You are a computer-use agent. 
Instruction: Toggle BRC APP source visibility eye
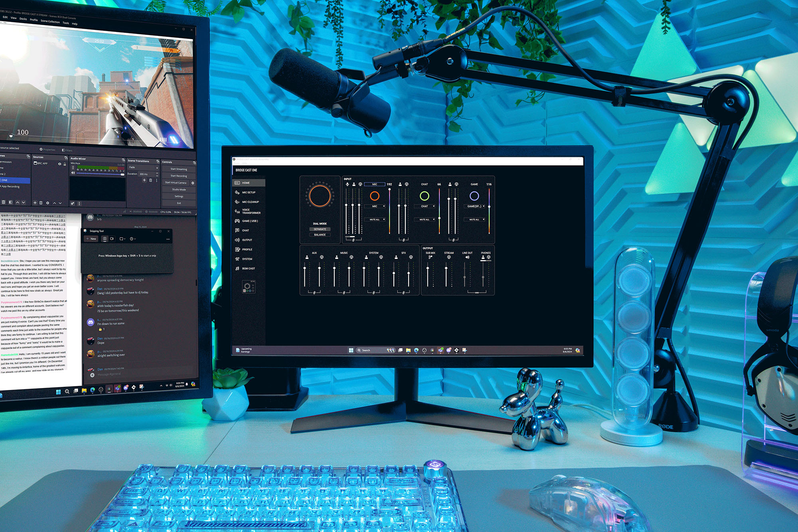click(60, 164)
